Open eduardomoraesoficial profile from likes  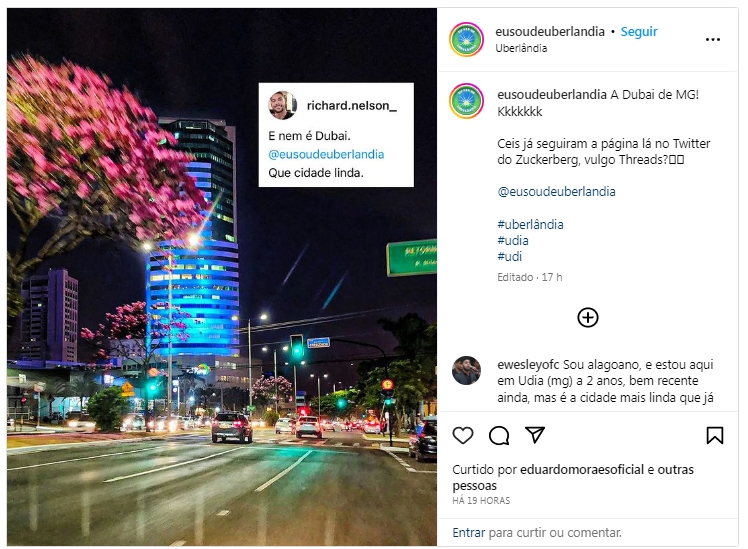[x=582, y=469]
